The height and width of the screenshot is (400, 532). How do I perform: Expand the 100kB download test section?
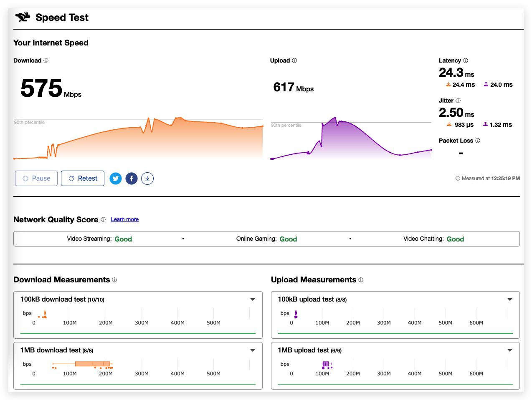pyautogui.click(x=253, y=299)
